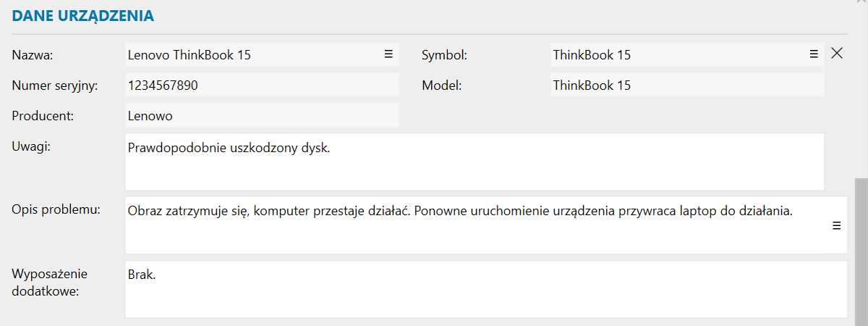The width and height of the screenshot is (868, 326).
Task: Click the Nazwa label
Action: click(x=33, y=54)
